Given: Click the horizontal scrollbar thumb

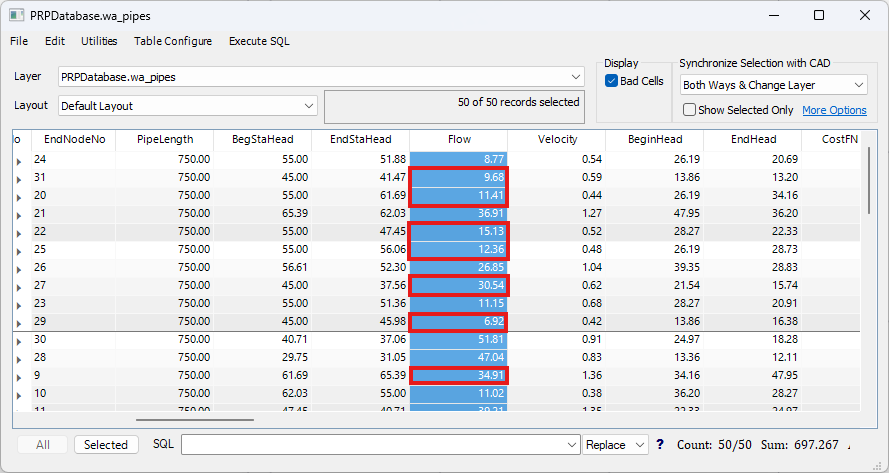Looking at the screenshot, I should pyautogui.click(x=195, y=420).
